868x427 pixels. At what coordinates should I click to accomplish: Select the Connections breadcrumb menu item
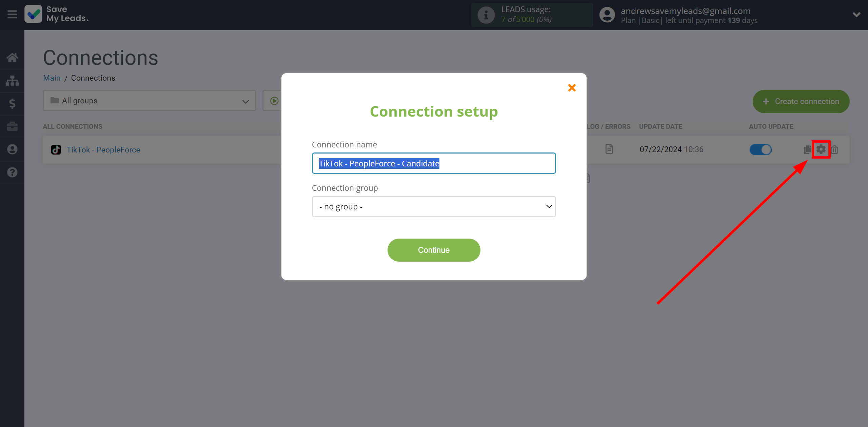pyautogui.click(x=93, y=77)
